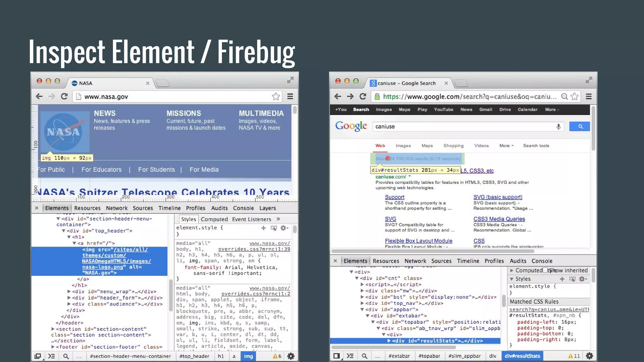
Task: Click Search tools link
Action: click(x=536, y=145)
